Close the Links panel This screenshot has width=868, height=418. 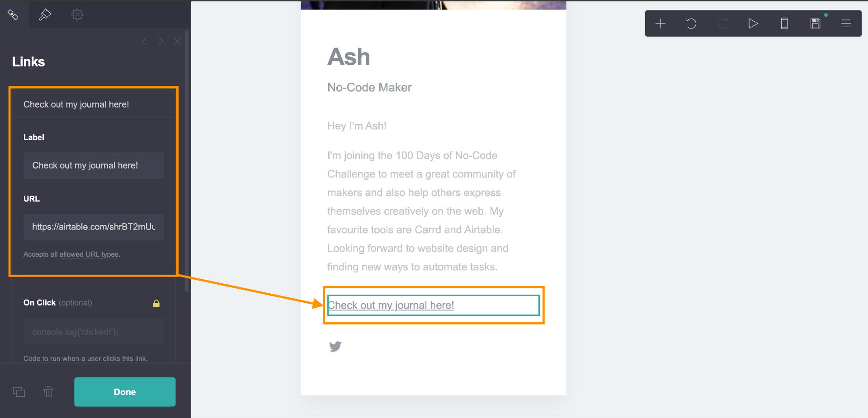pyautogui.click(x=177, y=41)
